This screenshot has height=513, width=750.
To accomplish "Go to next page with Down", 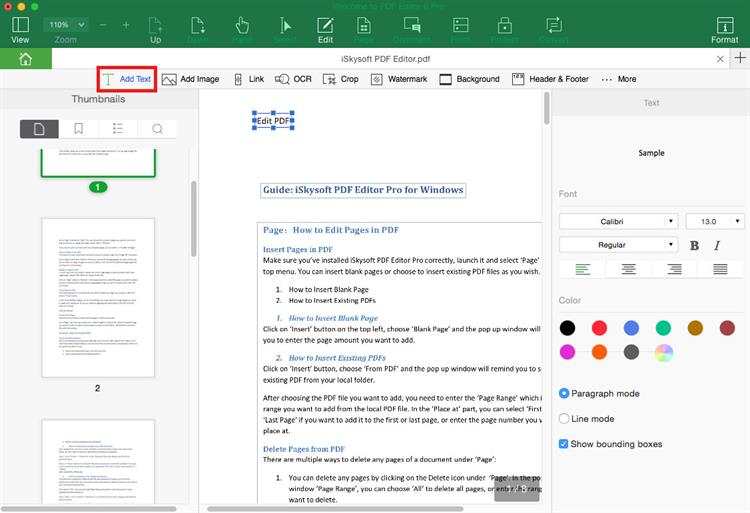I will click(198, 30).
